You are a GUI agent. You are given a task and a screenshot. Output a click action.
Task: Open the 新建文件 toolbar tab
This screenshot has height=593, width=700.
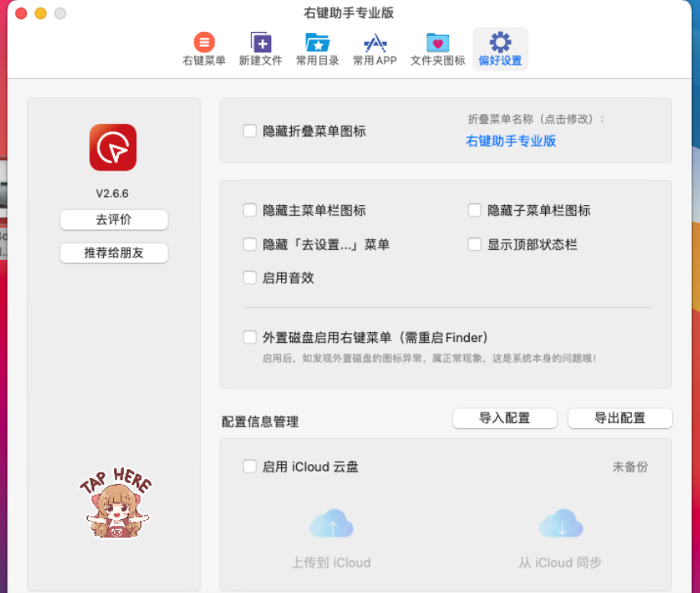pyautogui.click(x=261, y=49)
